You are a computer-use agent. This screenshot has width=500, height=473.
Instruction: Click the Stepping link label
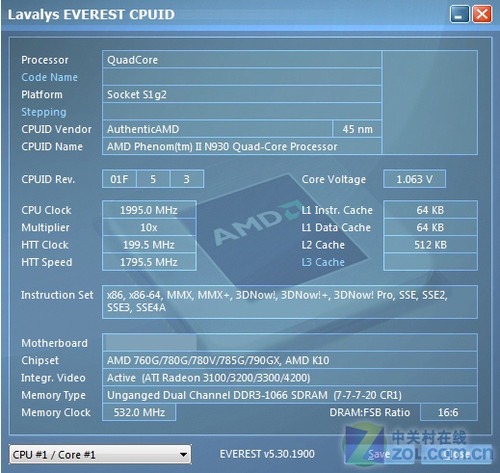click(x=44, y=112)
